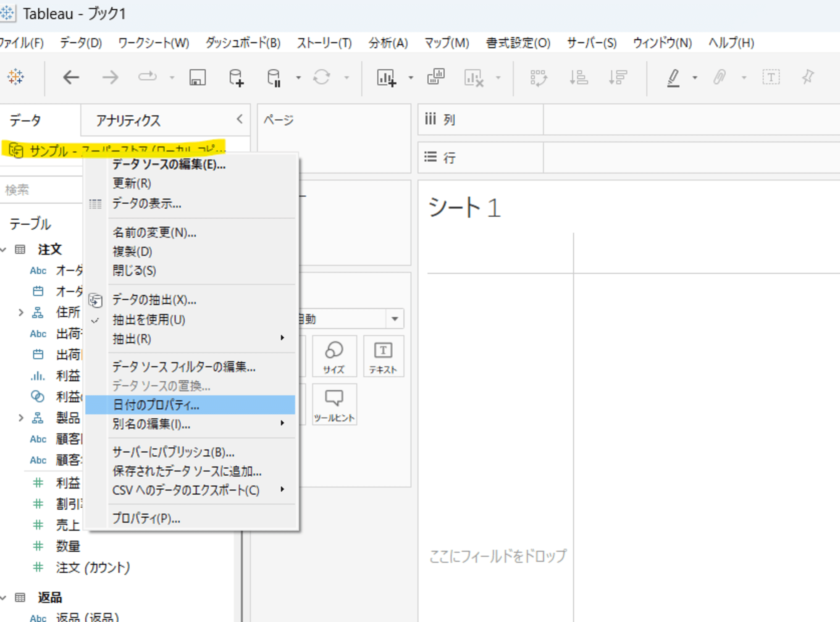Collapse the 返品 table
This screenshot has width=840, height=622.
[x=4, y=598]
